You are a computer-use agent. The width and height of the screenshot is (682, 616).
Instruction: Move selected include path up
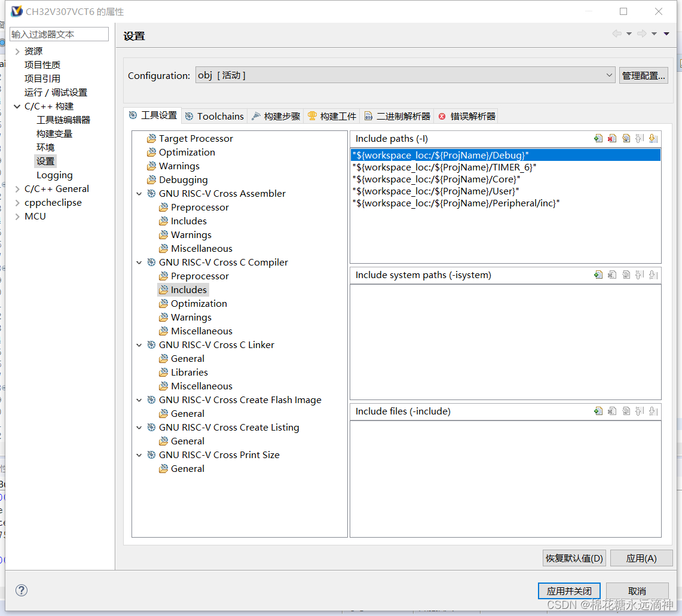[x=640, y=138]
